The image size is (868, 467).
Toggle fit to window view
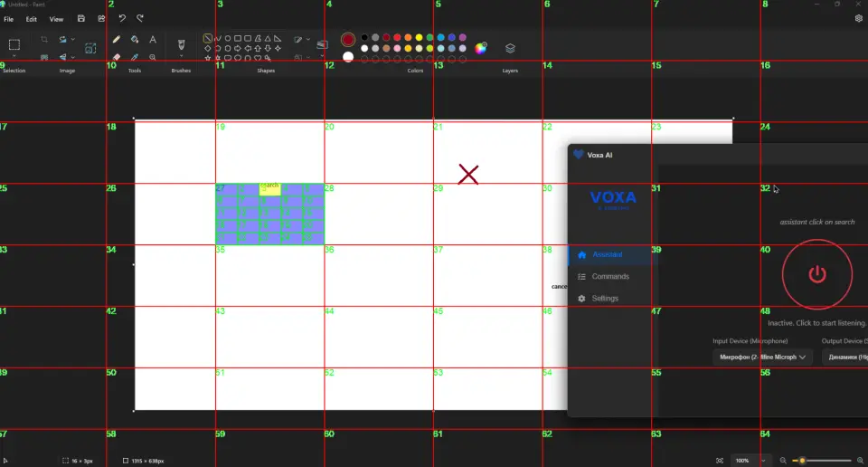click(720, 460)
